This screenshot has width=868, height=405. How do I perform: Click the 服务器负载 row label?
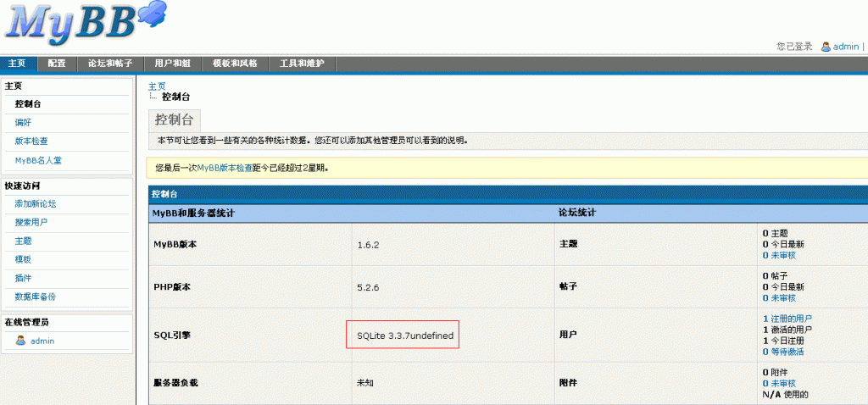175,383
